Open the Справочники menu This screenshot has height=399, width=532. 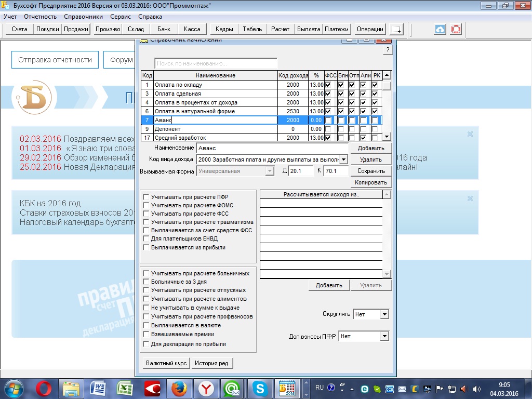coord(83,17)
